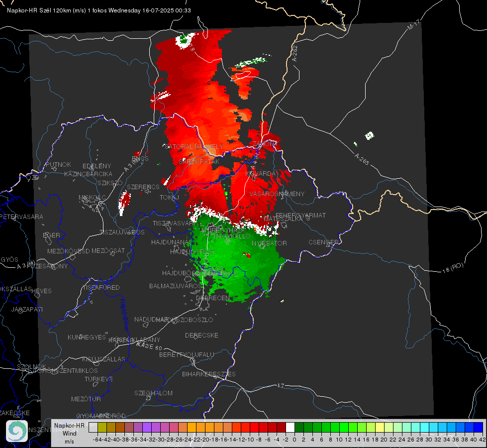Click the blue Hajdú-Bihar county label
Image resolution: width=487 pixels, height=448 pixels.
[x=124, y=315]
